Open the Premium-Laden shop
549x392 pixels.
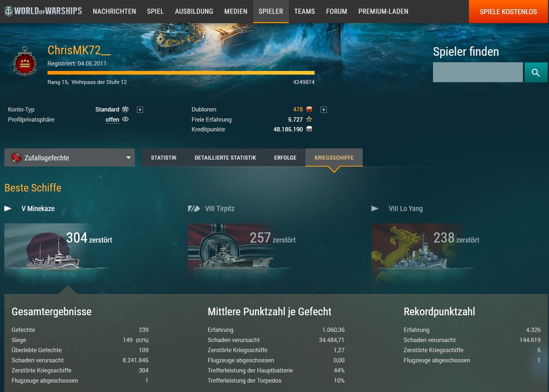(x=383, y=12)
